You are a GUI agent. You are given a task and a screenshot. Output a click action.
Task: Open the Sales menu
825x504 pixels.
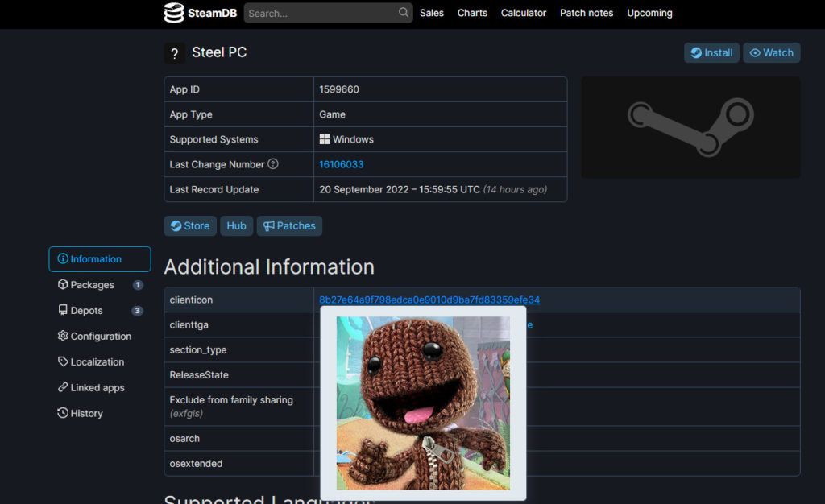tap(432, 13)
